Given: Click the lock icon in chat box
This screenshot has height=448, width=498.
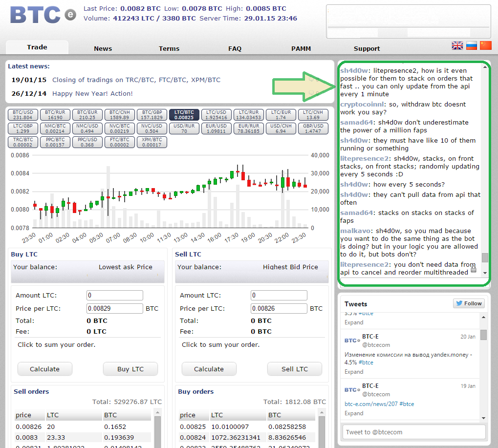Looking at the screenshot, I should point(474,269).
